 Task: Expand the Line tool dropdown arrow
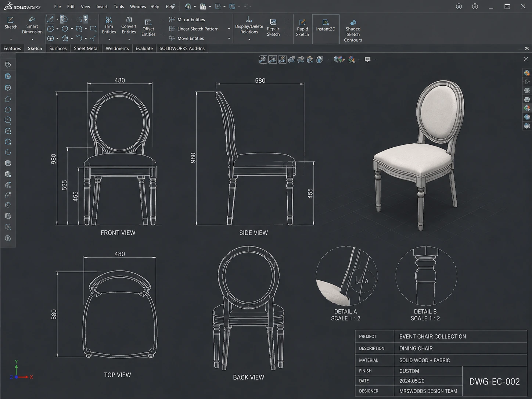[57, 19]
